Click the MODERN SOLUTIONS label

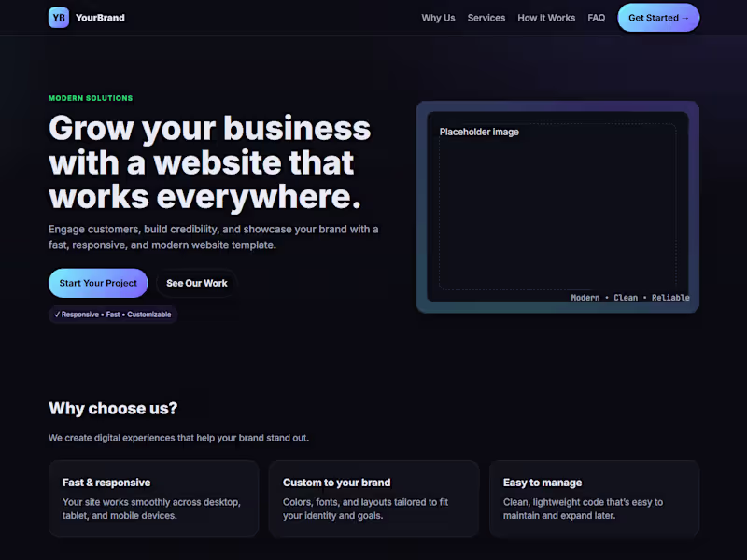coord(90,97)
